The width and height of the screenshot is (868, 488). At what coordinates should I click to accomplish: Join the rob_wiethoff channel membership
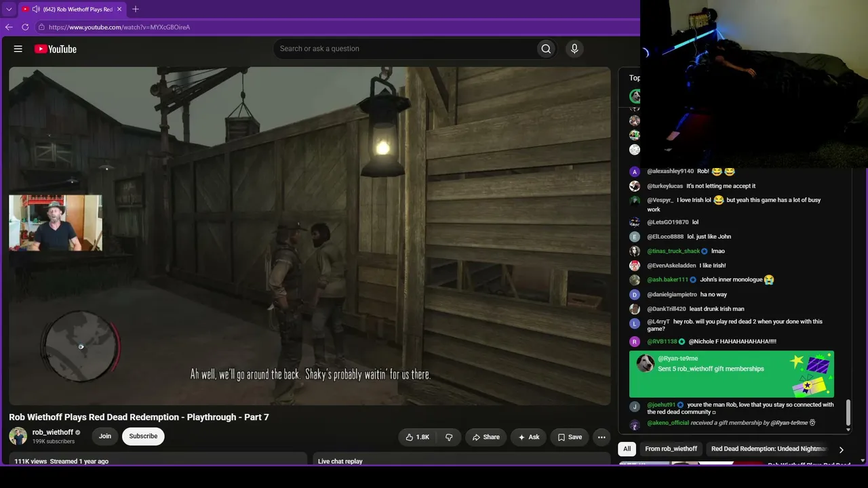pos(105,436)
